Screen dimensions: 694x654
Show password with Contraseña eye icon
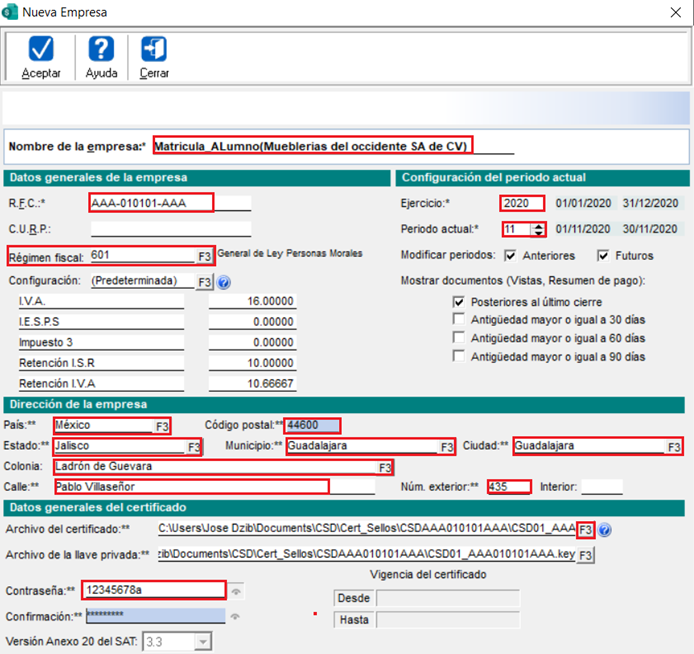(236, 590)
